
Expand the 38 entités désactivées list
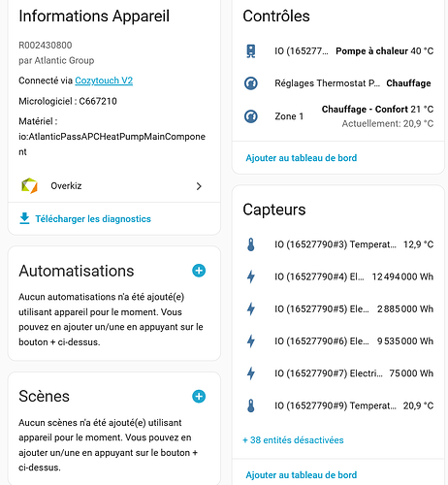293,440
